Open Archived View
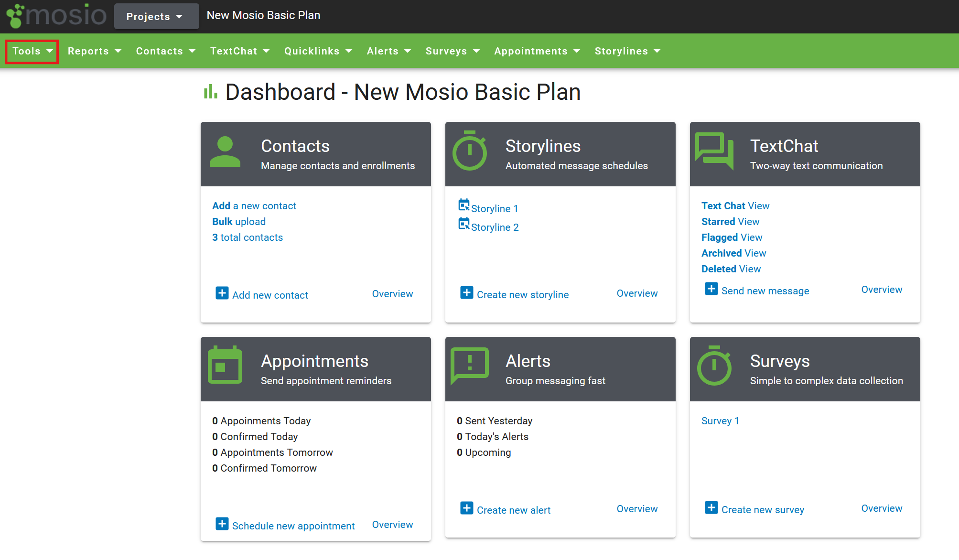 click(733, 253)
